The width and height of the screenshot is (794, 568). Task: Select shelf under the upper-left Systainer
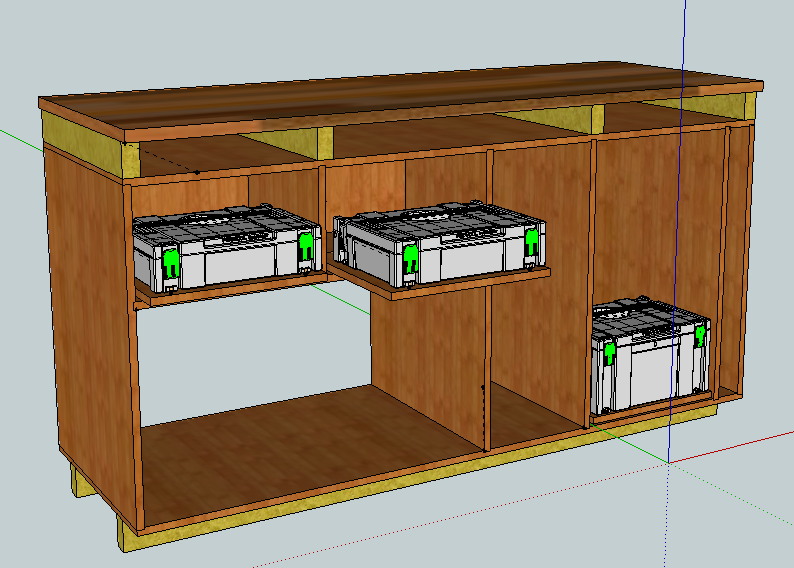(230, 290)
